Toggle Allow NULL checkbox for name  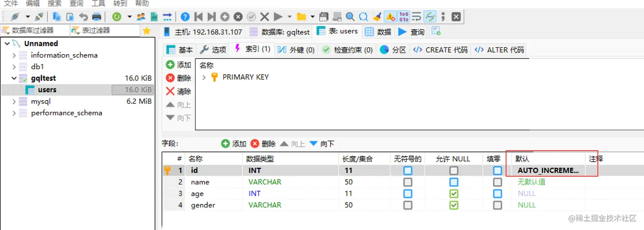click(x=454, y=182)
